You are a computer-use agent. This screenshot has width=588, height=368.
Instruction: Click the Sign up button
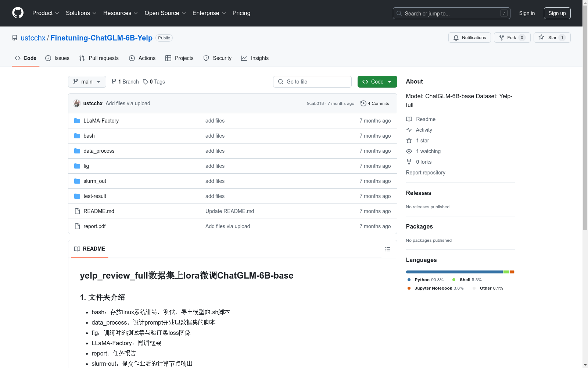(557, 13)
